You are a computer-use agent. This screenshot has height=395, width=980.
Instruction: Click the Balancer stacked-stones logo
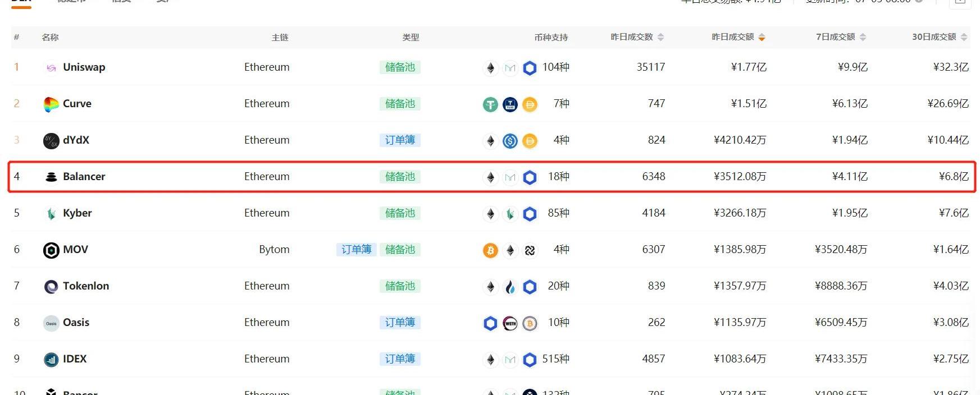(x=51, y=177)
